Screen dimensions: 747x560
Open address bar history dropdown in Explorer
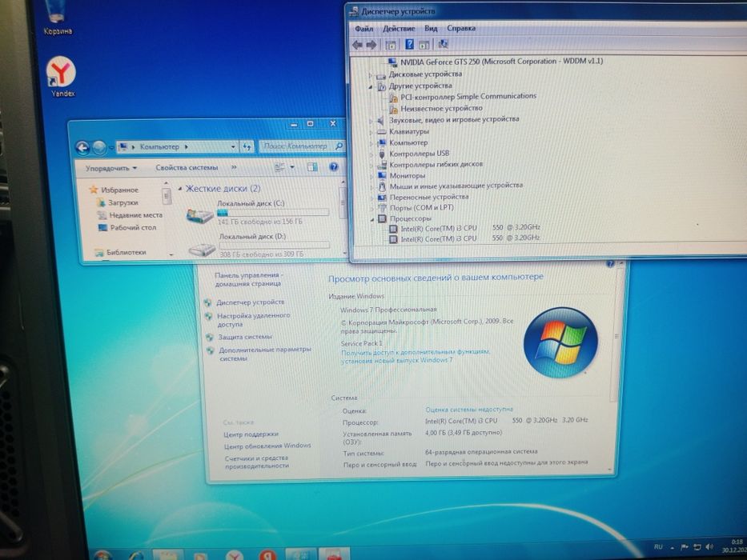[x=233, y=146]
